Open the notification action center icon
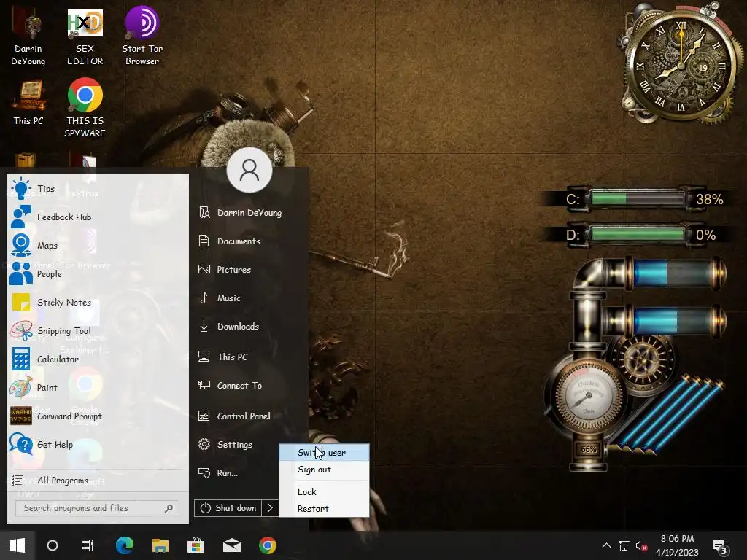The width and height of the screenshot is (747, 560). tap(719, 547)
